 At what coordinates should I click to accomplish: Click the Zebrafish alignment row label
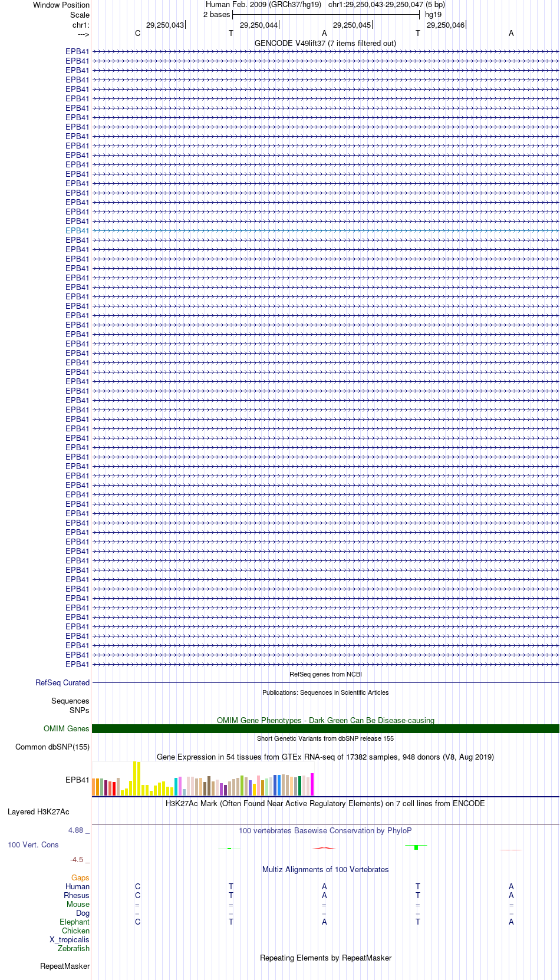coord(74,949)
